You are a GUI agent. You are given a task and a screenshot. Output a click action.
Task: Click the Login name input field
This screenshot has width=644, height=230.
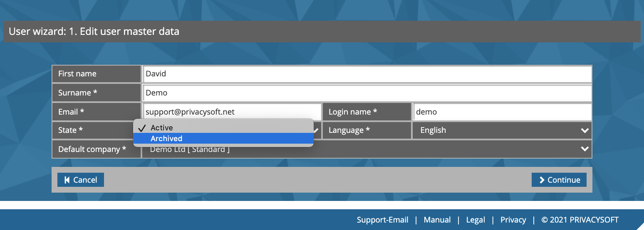coord(502,112)
